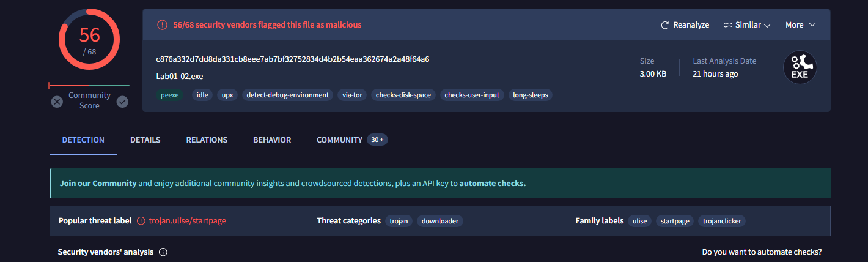Click the red alert icon beside malicious warning
Viewport: 868px width, 262px height.
coord(162,25)
